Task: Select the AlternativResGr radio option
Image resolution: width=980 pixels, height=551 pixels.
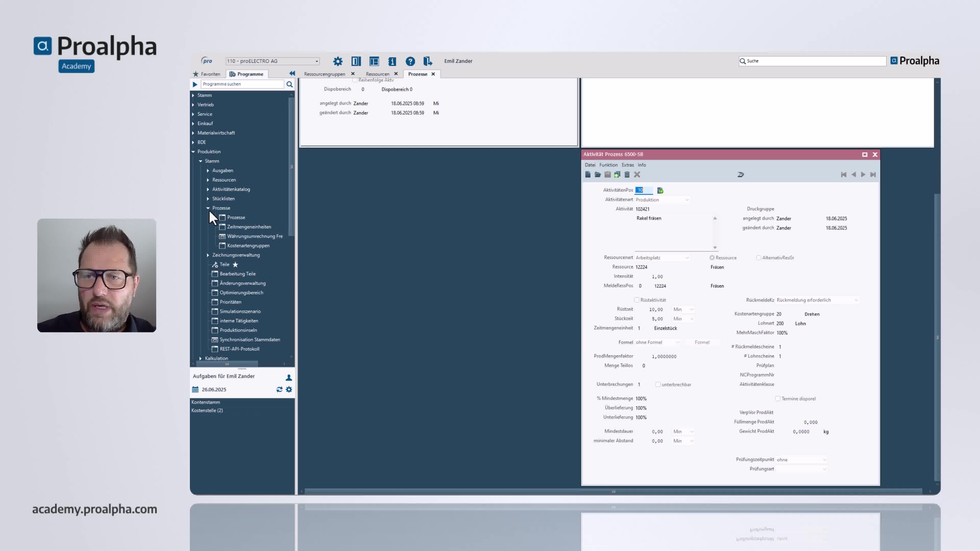Action: click(x=758, y=257)
